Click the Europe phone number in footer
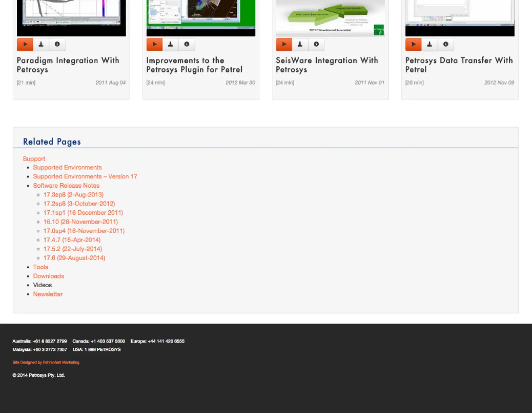 point(158,341)
